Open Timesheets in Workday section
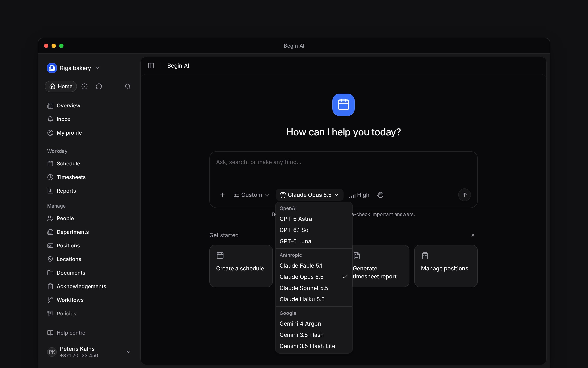The height and width of the screenshot is (368, 588). [89, 177]
